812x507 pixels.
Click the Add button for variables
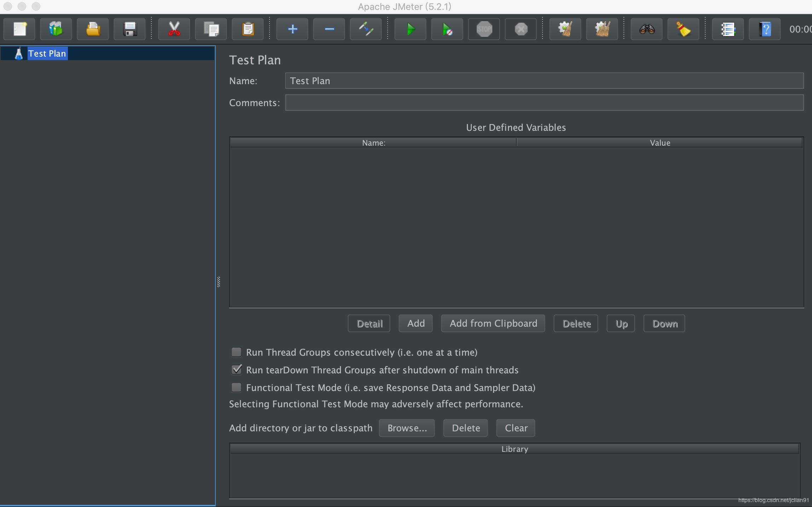[416, 323]
